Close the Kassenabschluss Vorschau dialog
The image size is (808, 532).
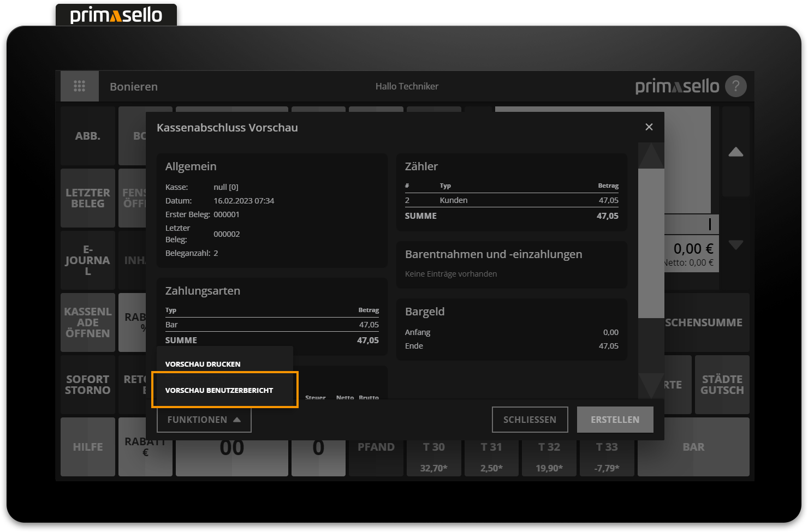[x=649, y=127]
